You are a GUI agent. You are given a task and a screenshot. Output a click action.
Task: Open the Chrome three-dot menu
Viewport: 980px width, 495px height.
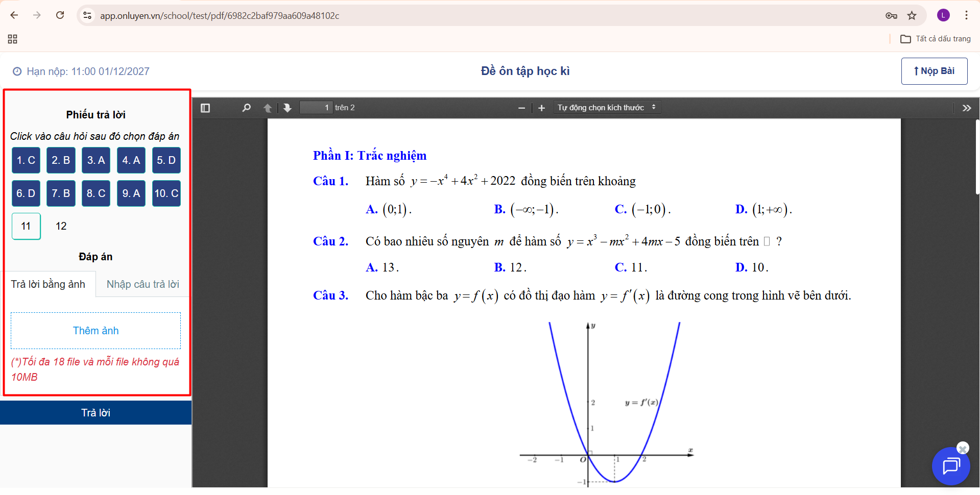[966, 15]
